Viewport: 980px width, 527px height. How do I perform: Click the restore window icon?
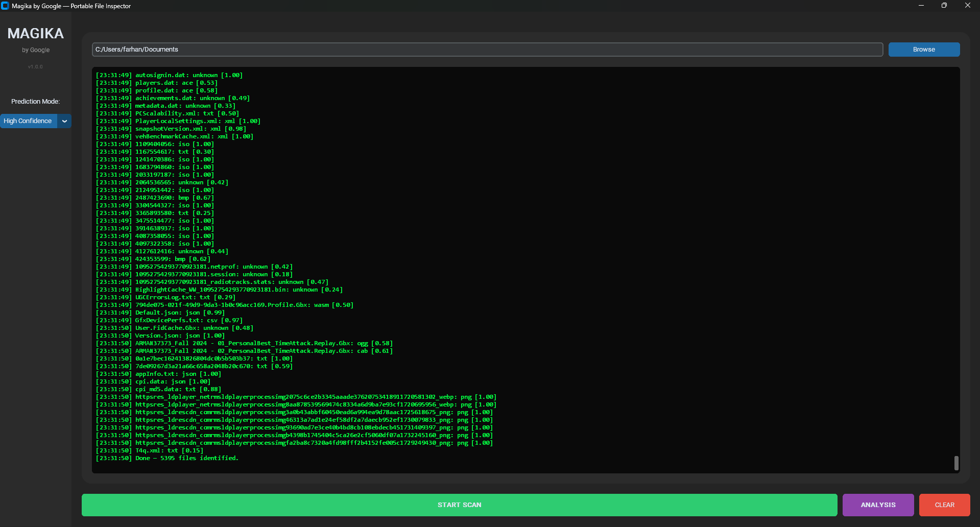(944, 6)
